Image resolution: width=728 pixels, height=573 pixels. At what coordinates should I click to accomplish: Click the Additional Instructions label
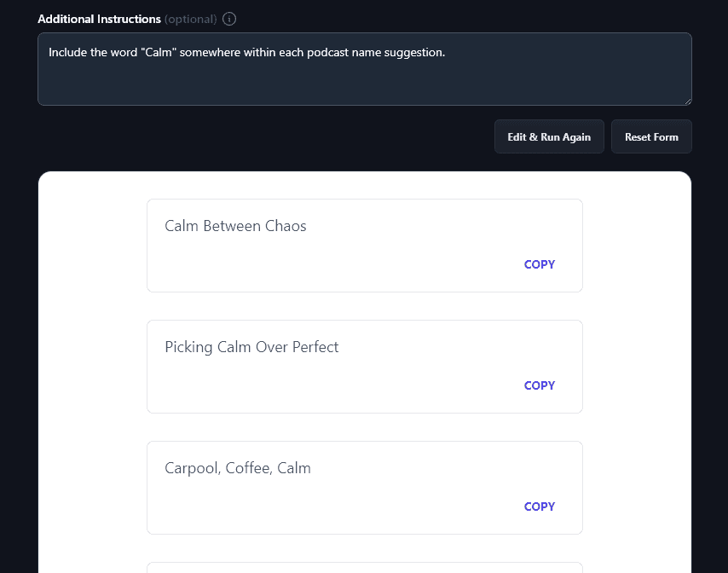(99, 19)
